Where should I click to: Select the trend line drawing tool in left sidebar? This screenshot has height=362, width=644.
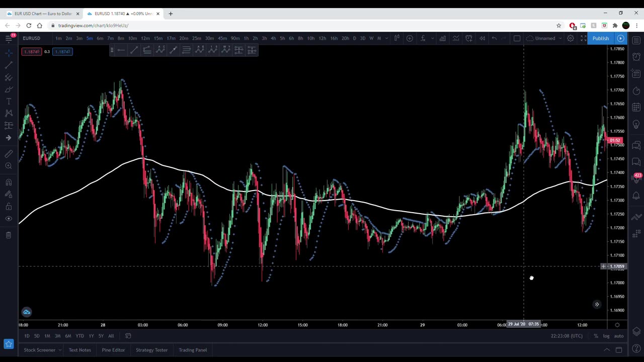(9, 65)
